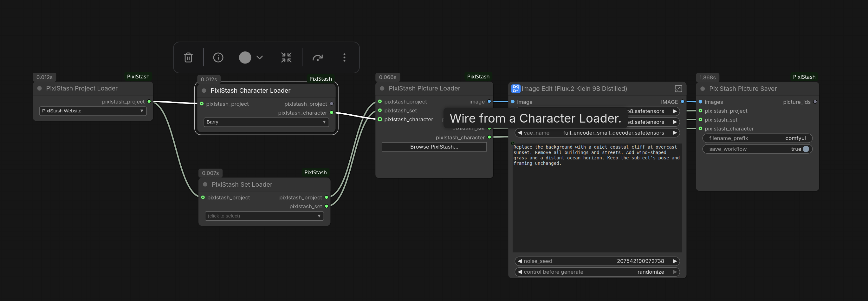868x301 pixels.
Task: Click Picture Loader pixlstash_character input port
Action: pyautogui.click(x=380, y=119)
